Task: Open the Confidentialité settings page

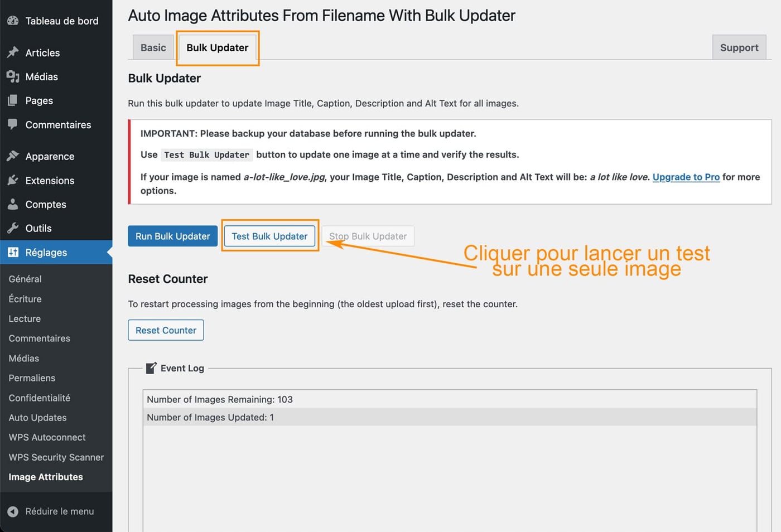Action: click(x=39, y=398)
